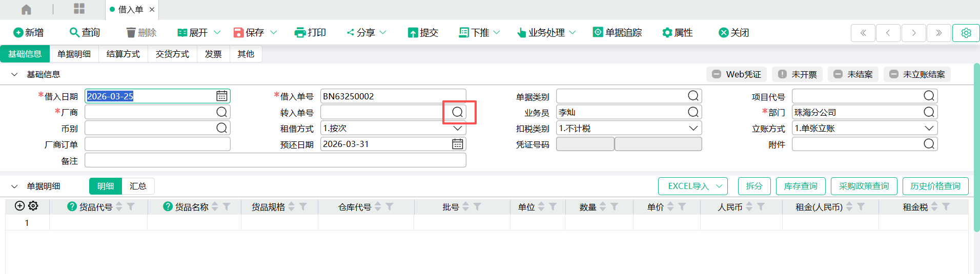Click the 转入单号 search magnifier icon
The image size is (980, 274).
pyautogui.click(x=457, y=112)
